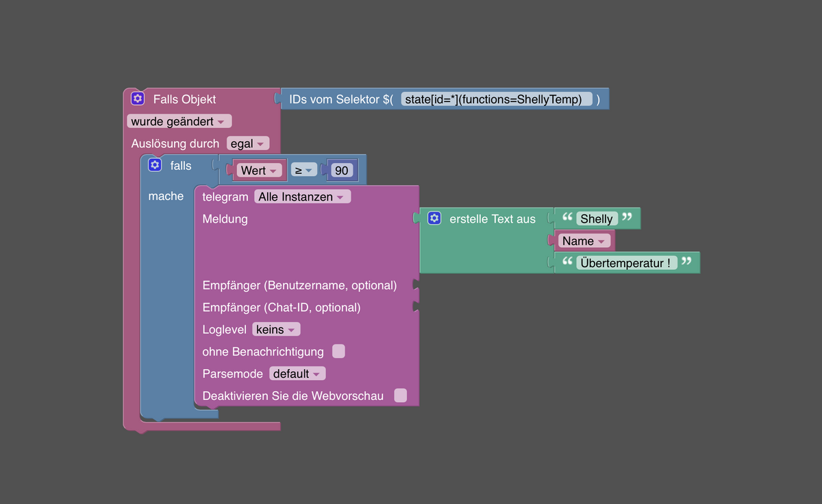Open gear settings on Falls Objekt block

138,99
